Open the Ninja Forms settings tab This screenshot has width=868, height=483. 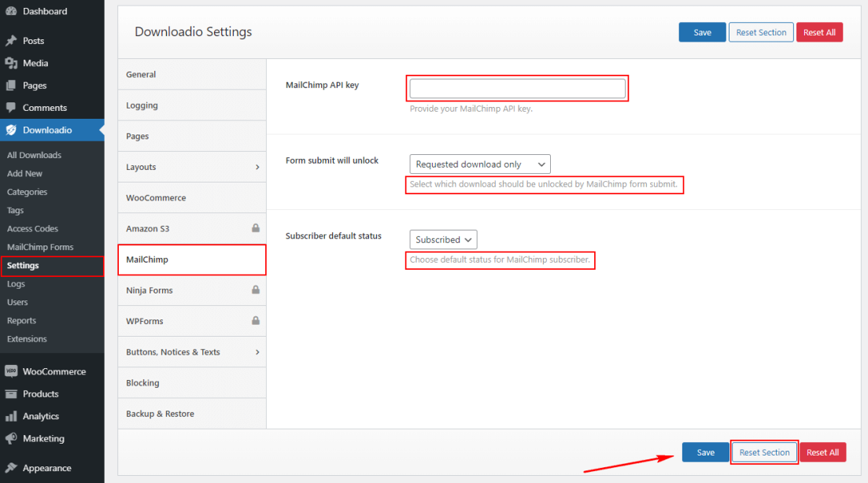(192, 290)
